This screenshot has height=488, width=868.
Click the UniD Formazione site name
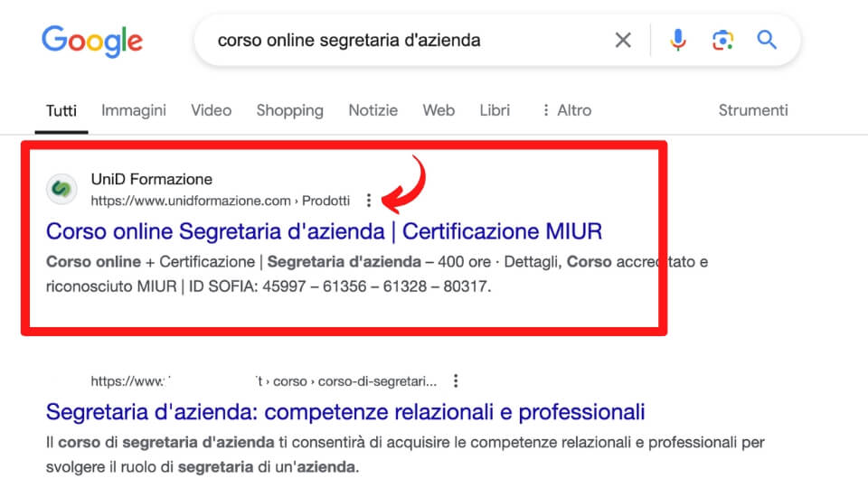152,179
